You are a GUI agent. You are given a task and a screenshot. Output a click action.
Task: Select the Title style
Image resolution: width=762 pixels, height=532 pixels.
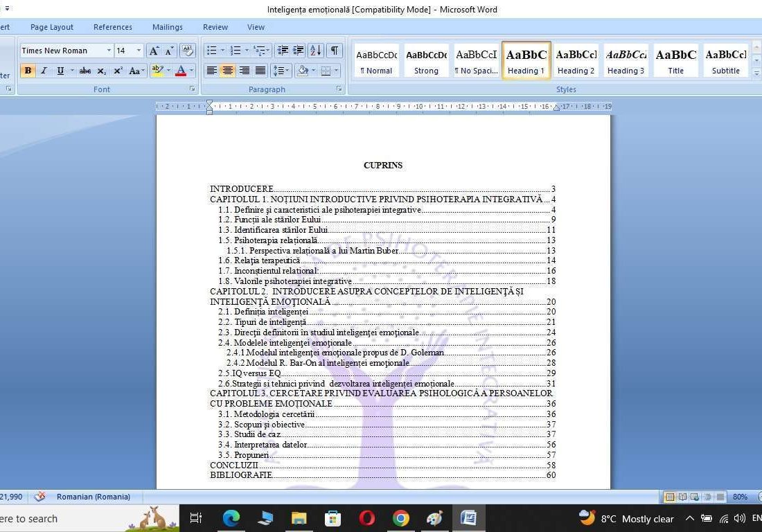click(x=675, y=60)
